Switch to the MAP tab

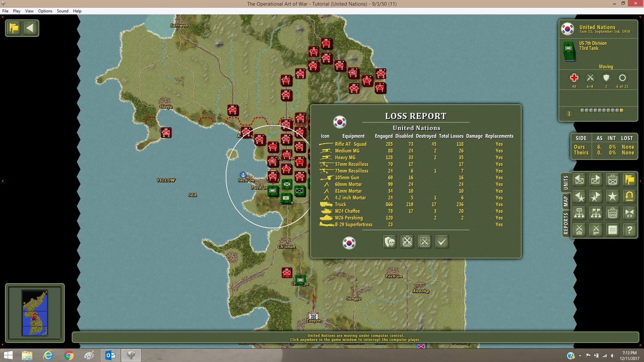(566, 201)
